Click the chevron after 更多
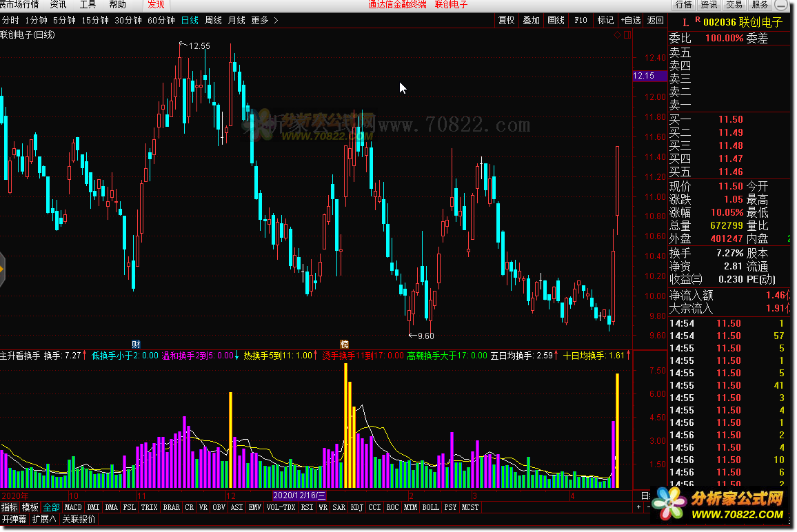 [276, 20]
